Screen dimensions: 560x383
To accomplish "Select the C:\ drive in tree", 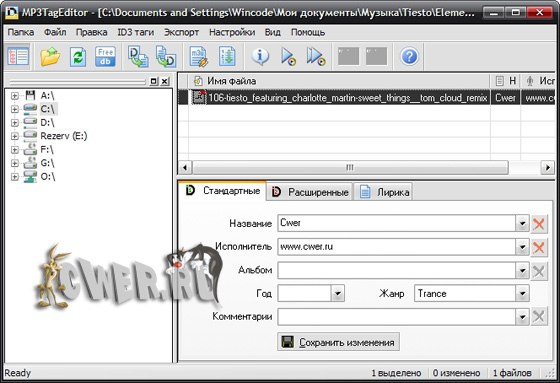I will point(48,109).
